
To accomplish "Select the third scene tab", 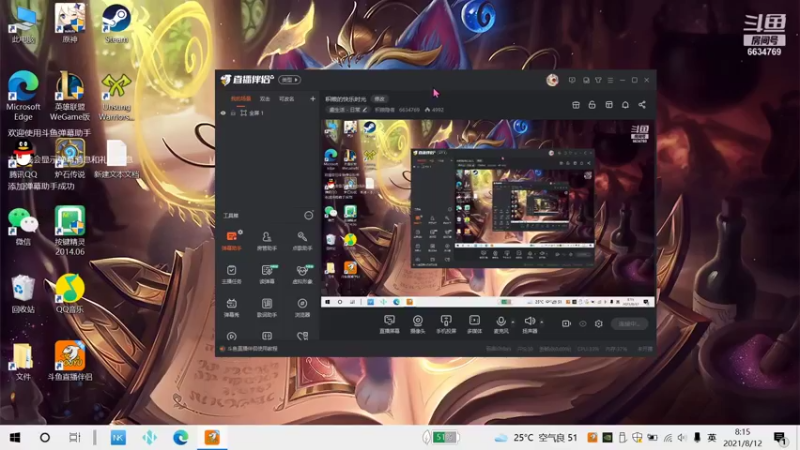I will click(x=286, y=99).
